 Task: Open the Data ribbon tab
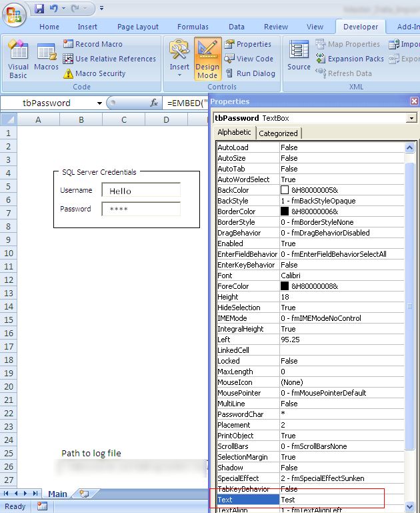(236, 27)
